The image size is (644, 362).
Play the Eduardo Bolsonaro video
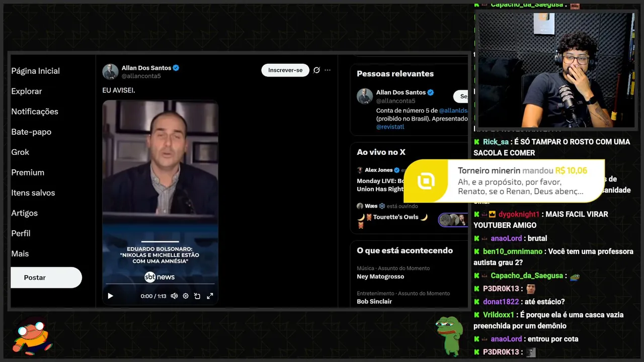pyautogui.click(x=111, y=296)
